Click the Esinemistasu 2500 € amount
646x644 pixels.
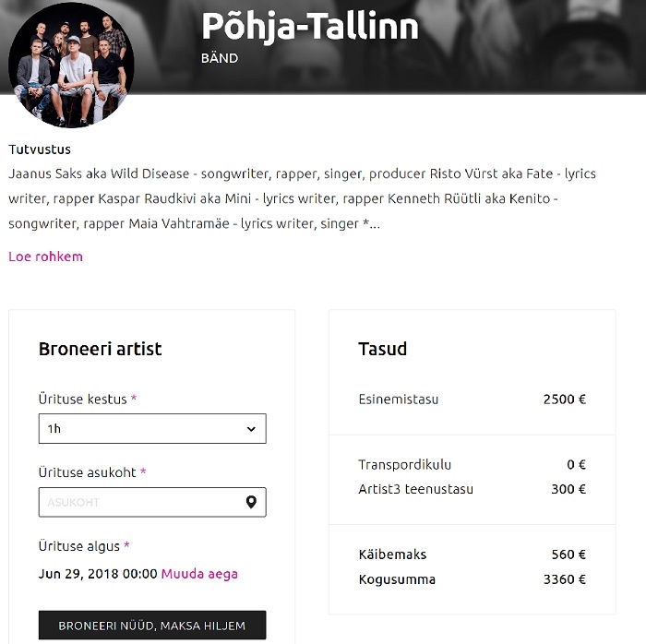(x=565, y=400)
